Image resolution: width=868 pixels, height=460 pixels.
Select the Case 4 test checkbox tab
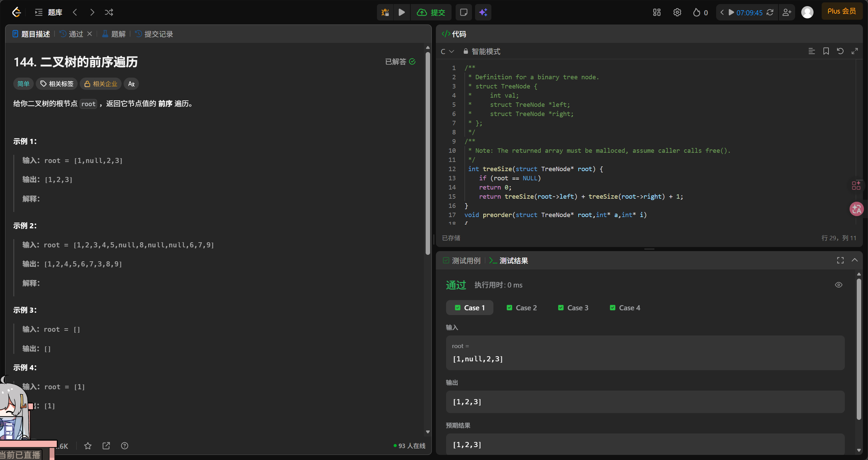coord(625,308)
